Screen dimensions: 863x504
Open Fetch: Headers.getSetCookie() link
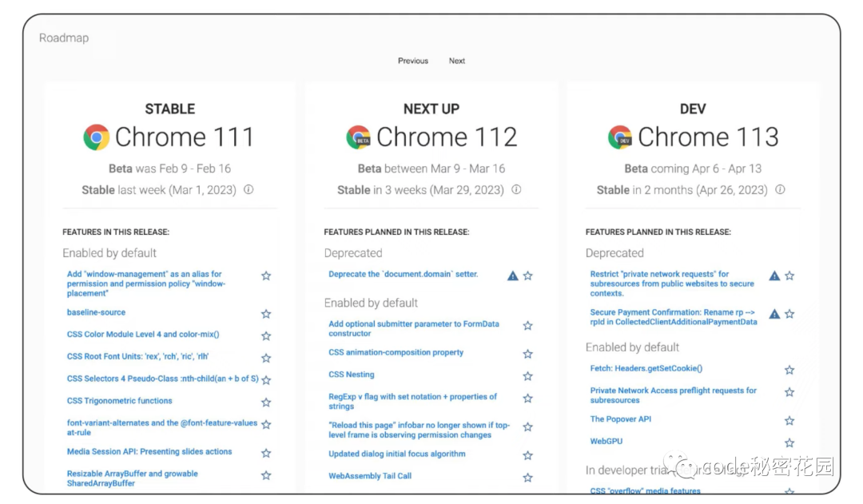(x=646, y=368)
